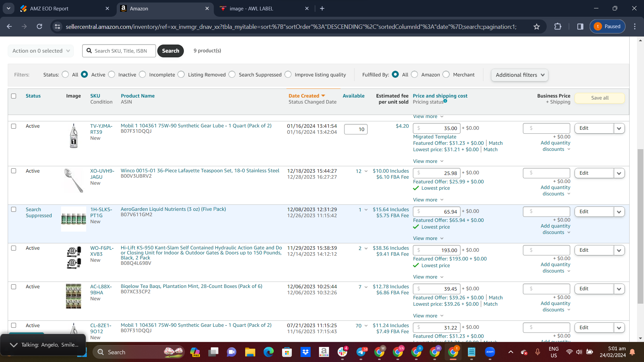Sort the table by Product Name
644x362 pixels.
coord(138,96)
